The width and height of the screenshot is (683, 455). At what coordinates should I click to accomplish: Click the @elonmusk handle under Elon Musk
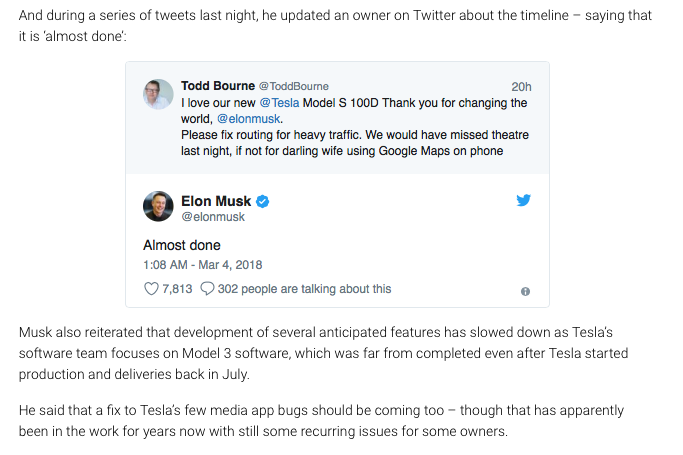pos(213,217)
